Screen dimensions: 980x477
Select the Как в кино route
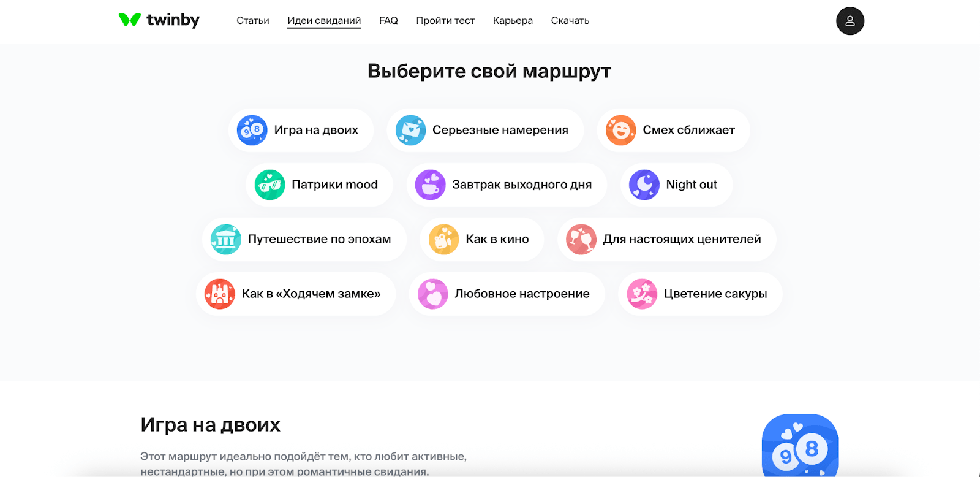pyautogui.click(x=482, y=239)
